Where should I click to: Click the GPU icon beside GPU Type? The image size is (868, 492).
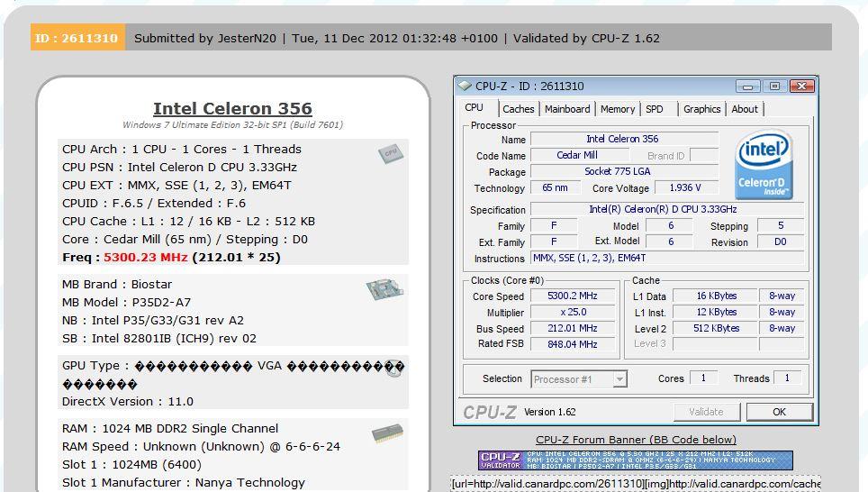coord(394,369)
